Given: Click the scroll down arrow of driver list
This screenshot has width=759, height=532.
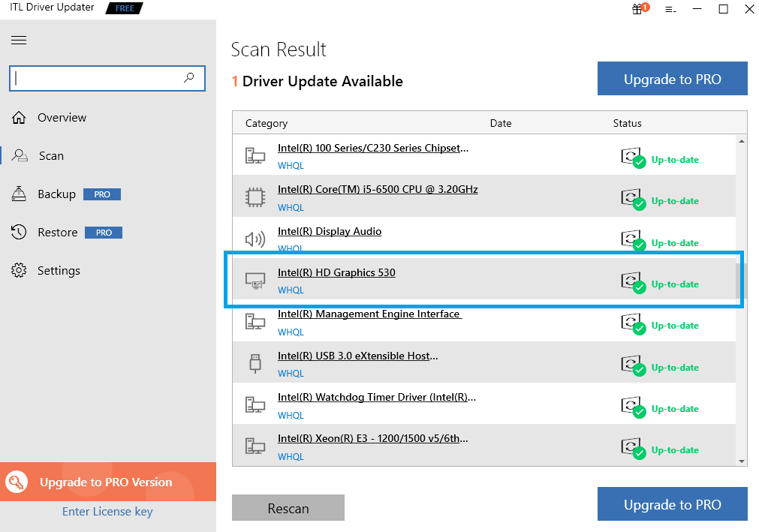Looking at the screenshot, I should click(742, 461).
